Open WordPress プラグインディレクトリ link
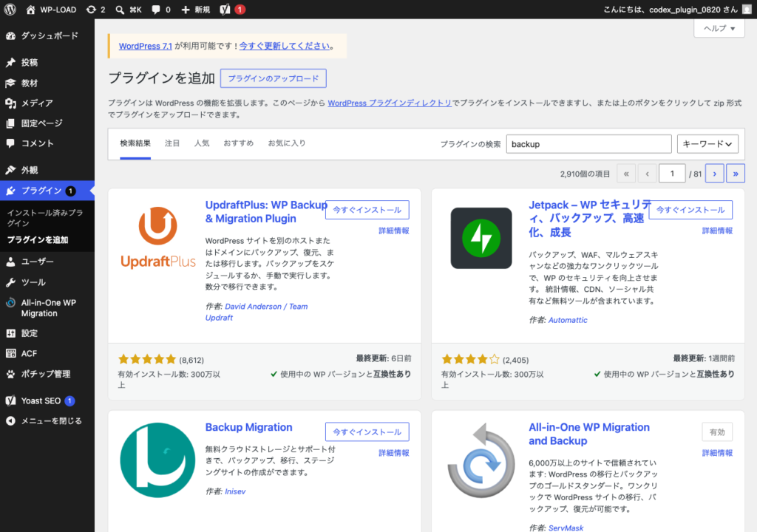 pyautogui.click(x=390, y=103)
